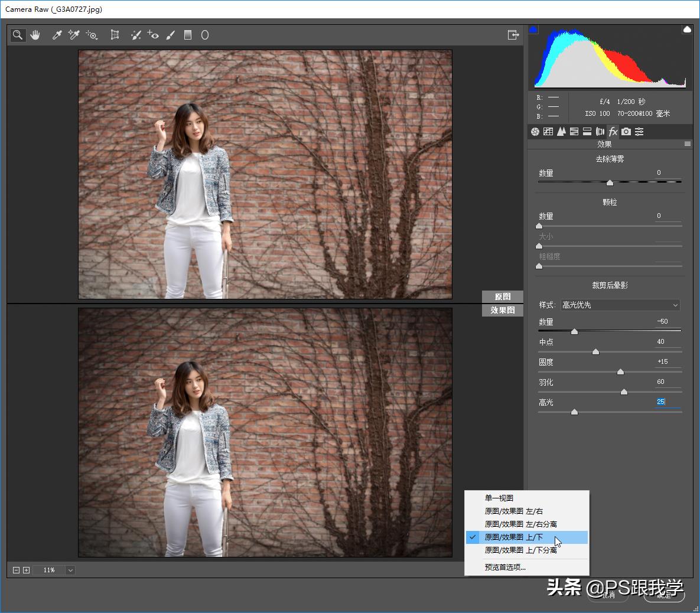Viewport: 700px width, 613px height.
Task: Open the zoom percentage dropdown
Action: coord(69,570)
